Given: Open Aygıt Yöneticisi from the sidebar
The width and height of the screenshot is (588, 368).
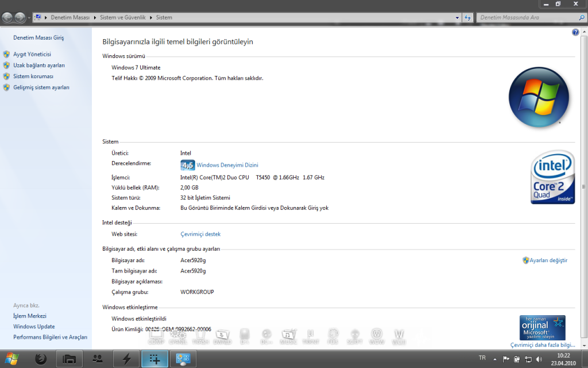Looking at the screenshot, I should coord(32,54).
